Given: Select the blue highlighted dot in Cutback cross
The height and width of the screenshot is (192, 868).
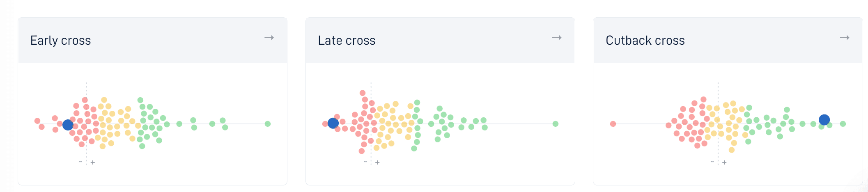Looking at the screenshot, I should tap(824, 120).
